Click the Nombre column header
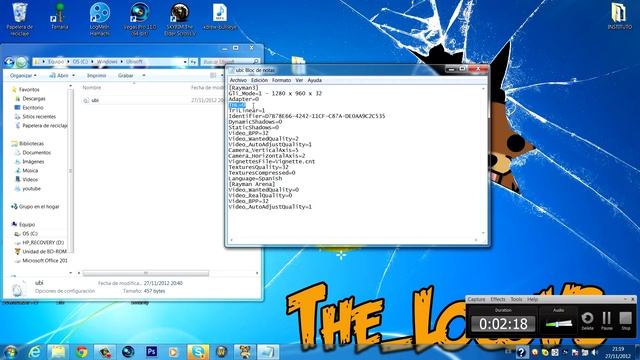640x360 pixels. coord(92,87)
